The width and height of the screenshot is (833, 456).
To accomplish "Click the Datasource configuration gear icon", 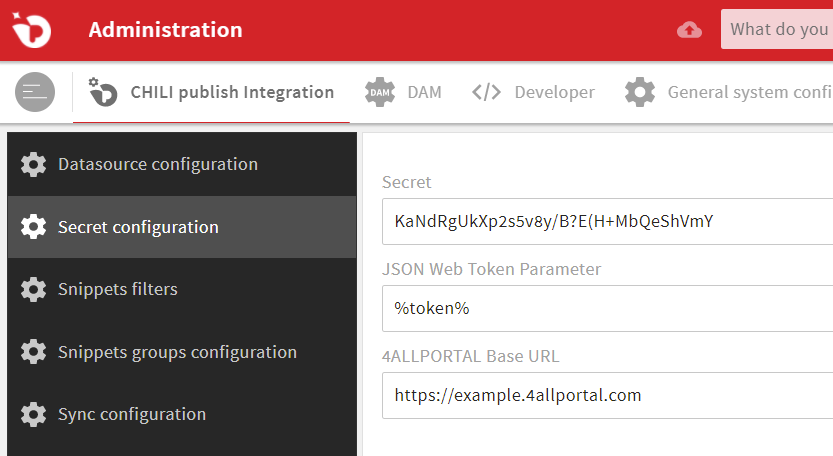I will tap(33, 164).
